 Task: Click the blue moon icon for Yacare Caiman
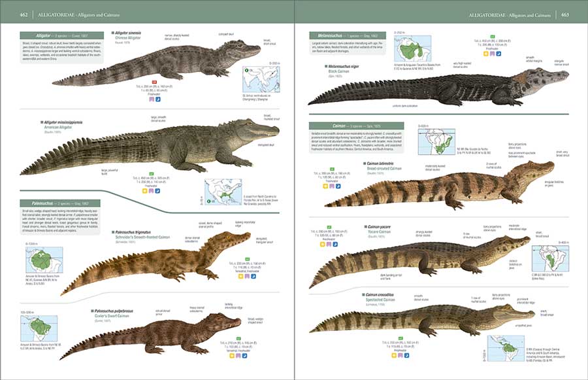(335, 245)
